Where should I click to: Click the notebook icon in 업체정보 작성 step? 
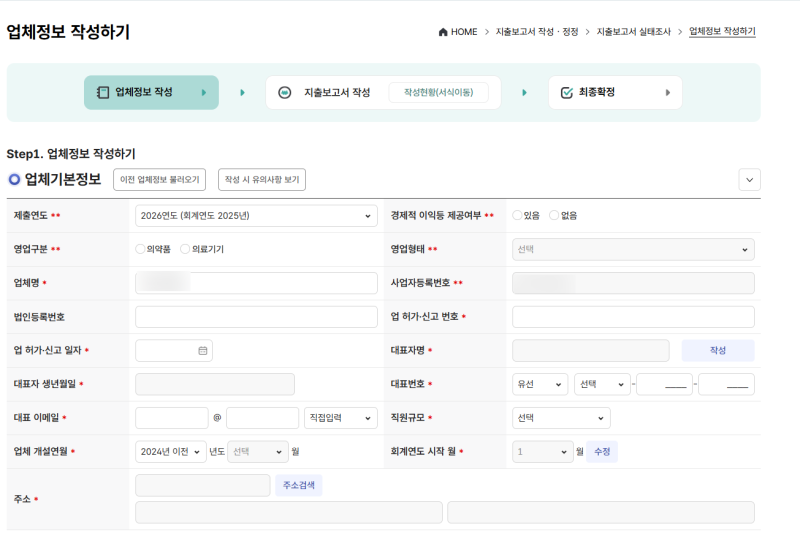click(103, 92)
